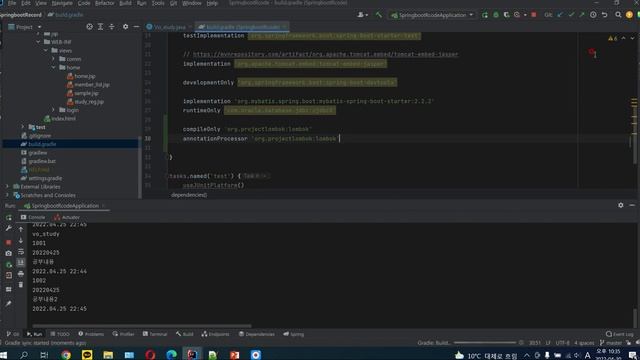Viewport: 640px width, 360px height.
Task: Click the Git Rollback undo icon
Action: coord(604,15)
